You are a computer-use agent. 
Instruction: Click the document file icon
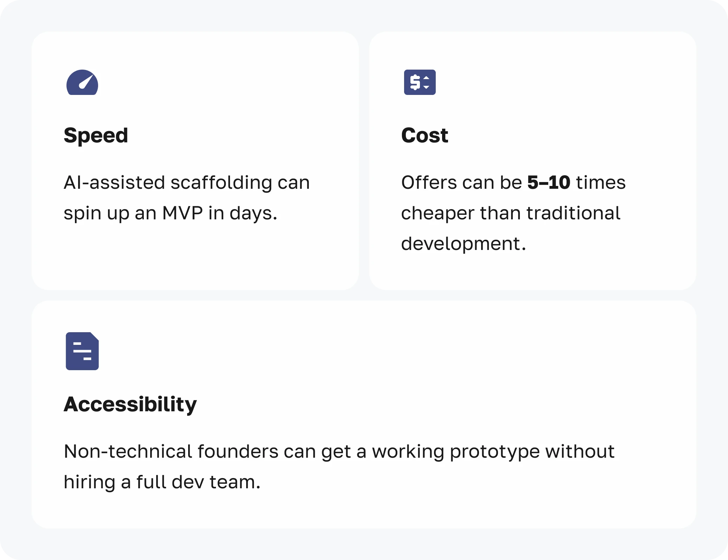82,351
